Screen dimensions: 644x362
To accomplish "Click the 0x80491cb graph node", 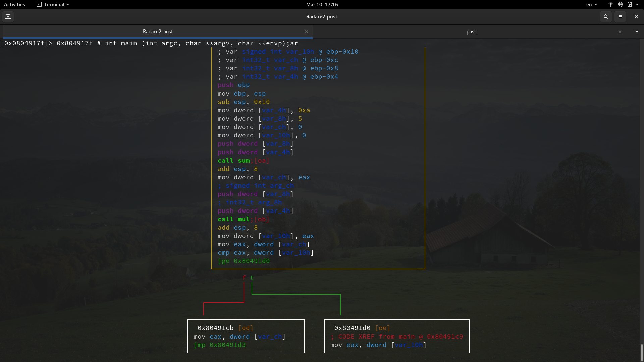I will pos(246,336).
